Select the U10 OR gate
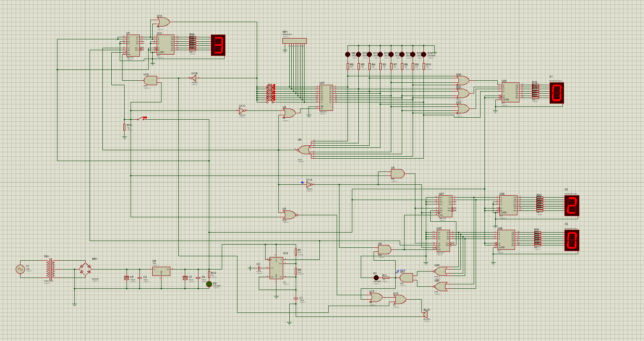Viewport: 644px width, 341px height. (400, 300)
